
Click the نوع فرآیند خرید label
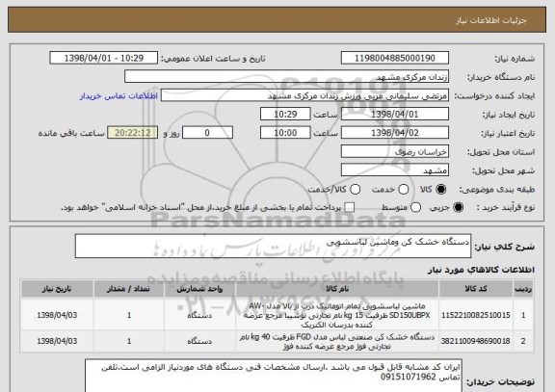[x=506, y=208]
